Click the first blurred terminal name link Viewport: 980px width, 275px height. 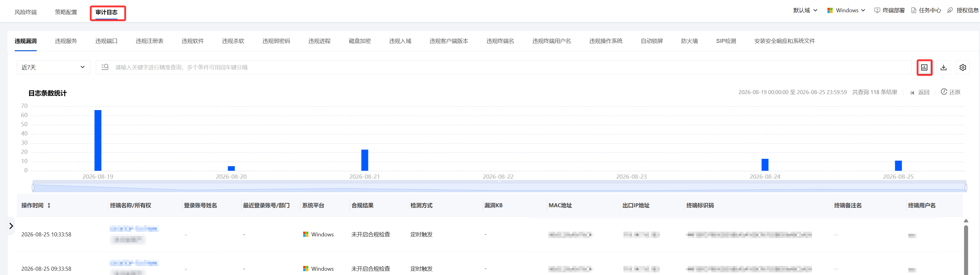pyautogui.click(x=133, y=228)
